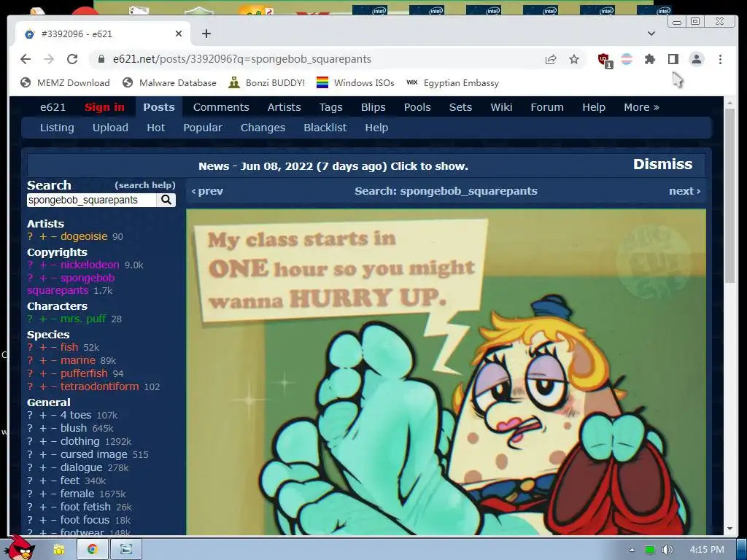Open wiki question mark for fish tag
747x560 pixels.
[30, 347]
